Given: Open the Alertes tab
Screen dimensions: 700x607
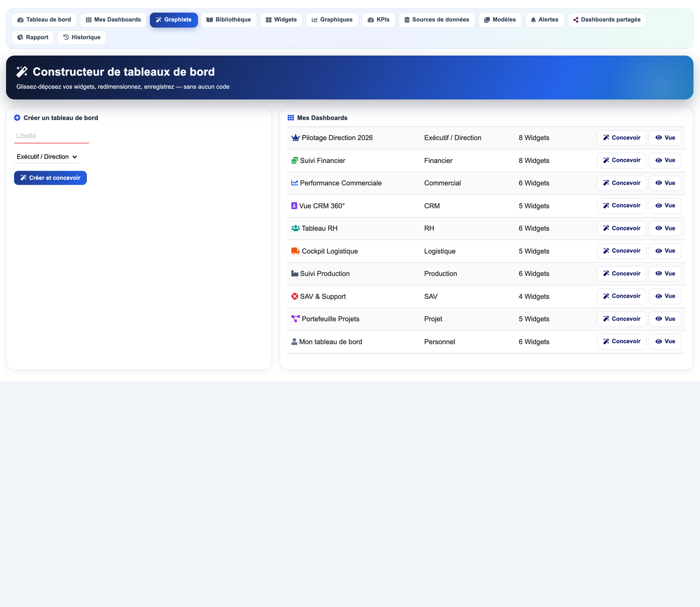Looking at the screenshot, I should tap(544, 20).
